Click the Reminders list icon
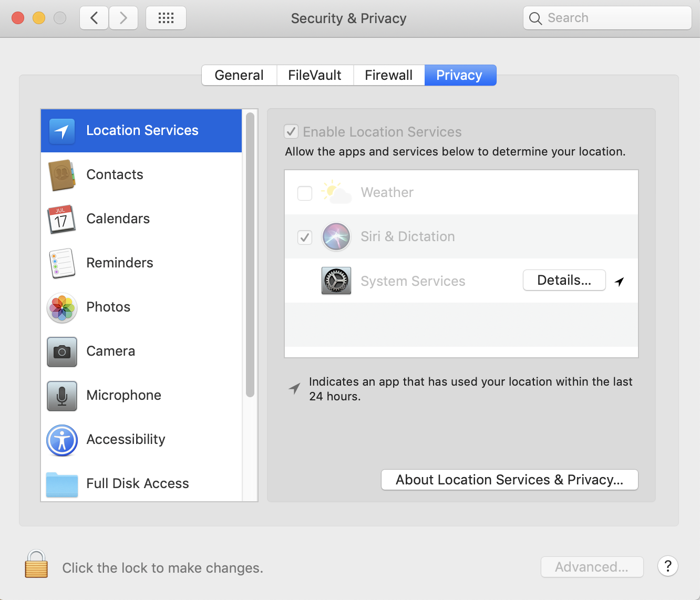 click(x=62, y=263)
